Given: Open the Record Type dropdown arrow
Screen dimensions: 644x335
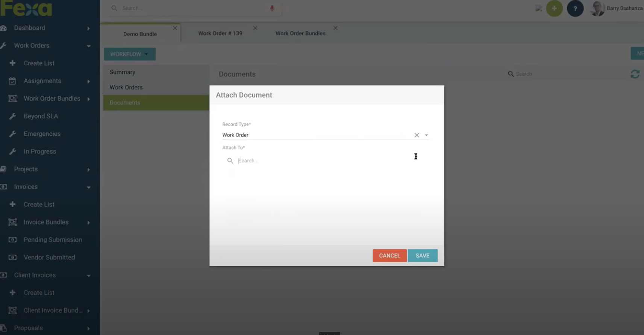Looking at the screenshot, I should click(x=426, y=135).
